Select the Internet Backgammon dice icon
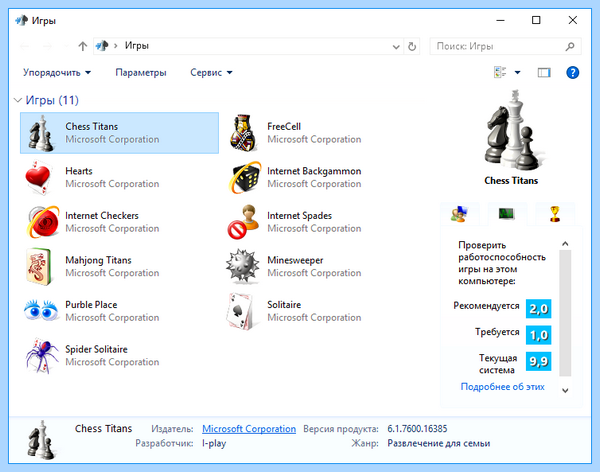 point(245,178)
